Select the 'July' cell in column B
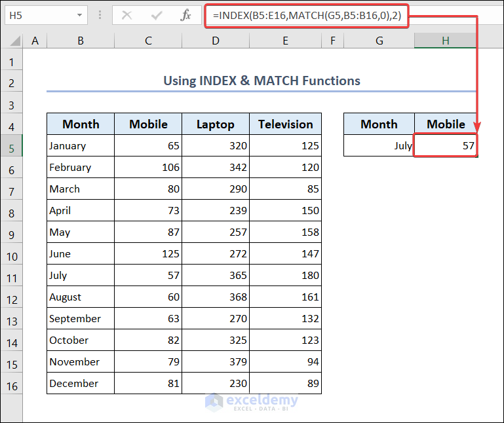 click(81, 275)
